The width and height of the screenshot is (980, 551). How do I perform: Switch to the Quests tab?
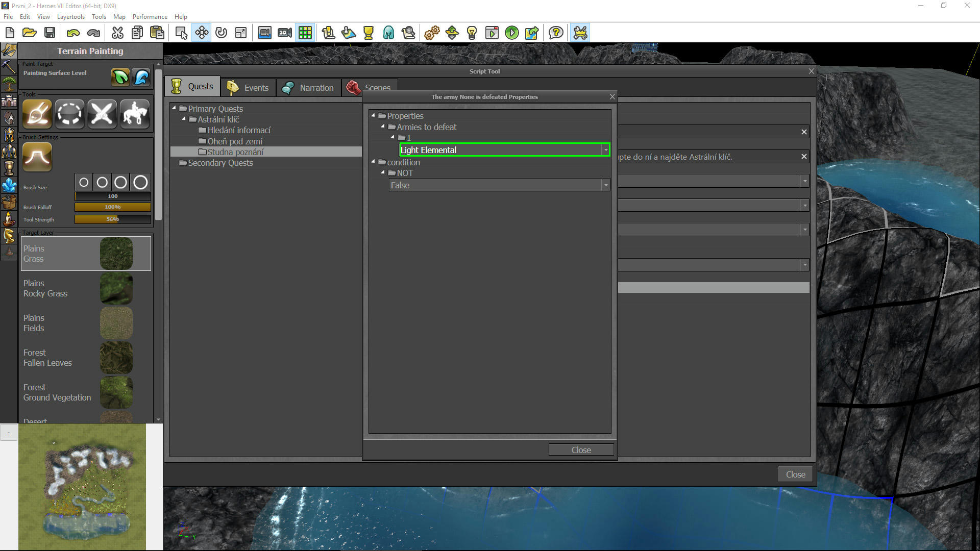coord(193,87)
